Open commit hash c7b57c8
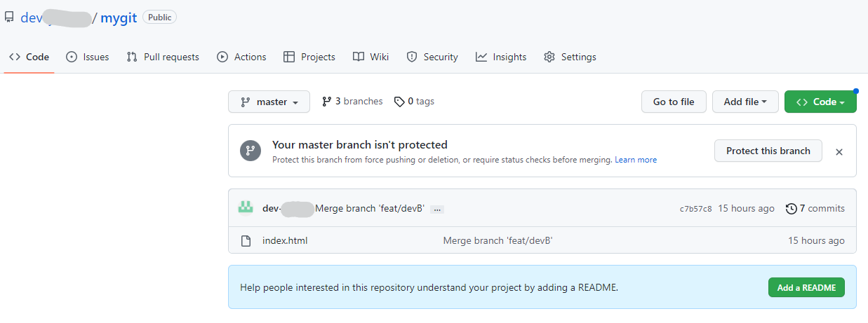 click(695, 209)
